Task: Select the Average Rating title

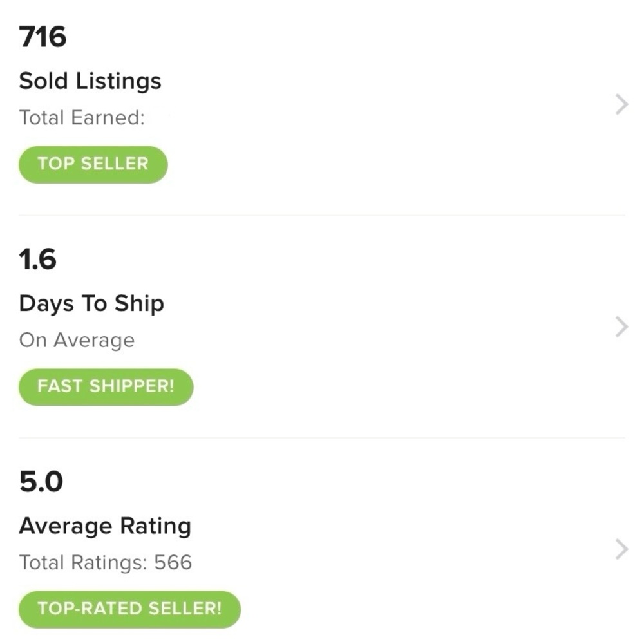Action: 105,527
